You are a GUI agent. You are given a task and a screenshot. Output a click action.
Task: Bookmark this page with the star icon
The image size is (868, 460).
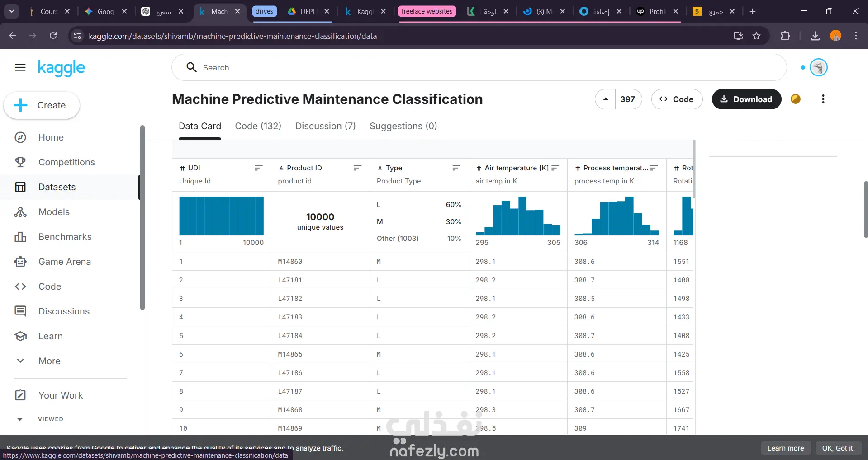(756, 36)
